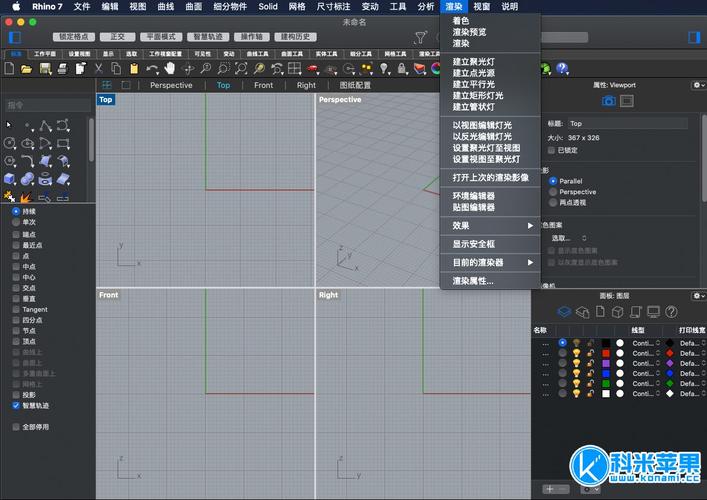Open the Layers panel icon
The image size is (707, 500).
tap(564, 312)
